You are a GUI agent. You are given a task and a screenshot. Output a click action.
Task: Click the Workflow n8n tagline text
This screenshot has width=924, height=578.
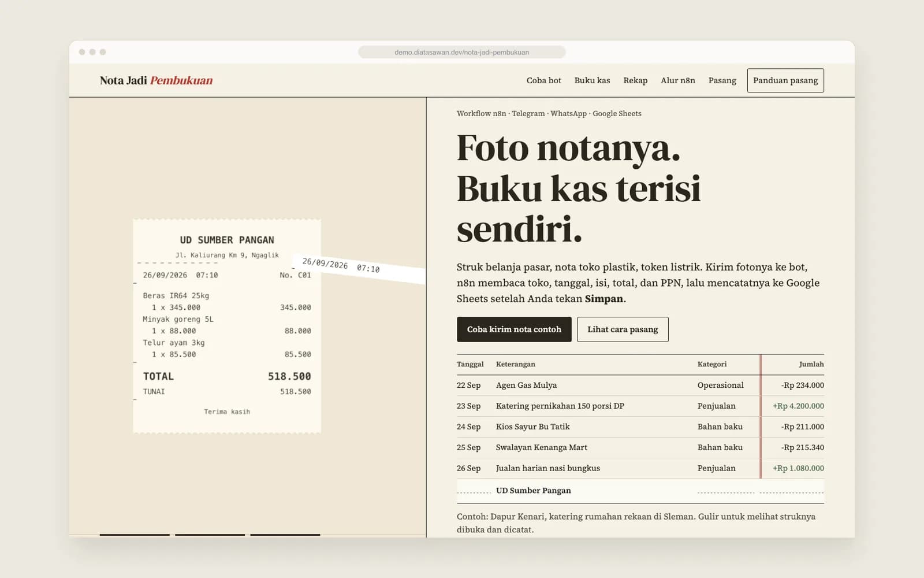tap(549, 113)
